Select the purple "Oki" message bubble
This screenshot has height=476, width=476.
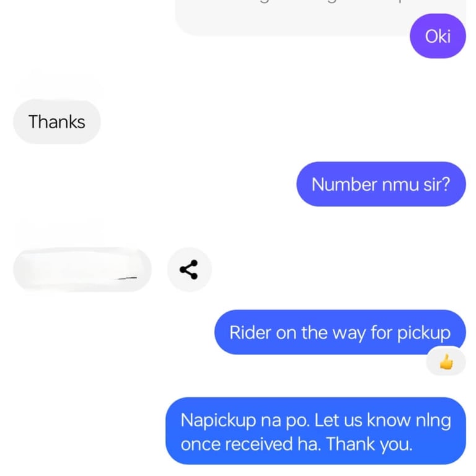click(438, 36)
